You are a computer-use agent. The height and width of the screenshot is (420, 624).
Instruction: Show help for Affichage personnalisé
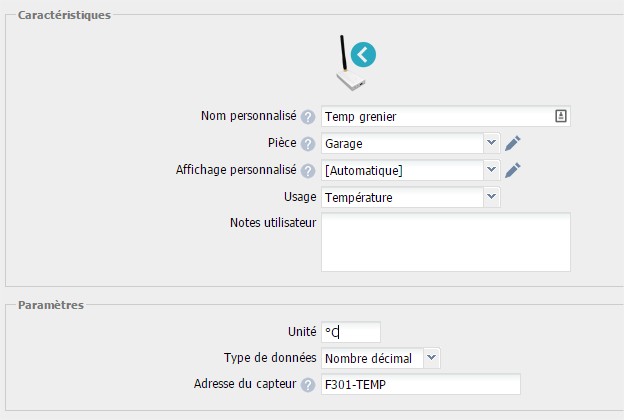(x=308, y=171)
